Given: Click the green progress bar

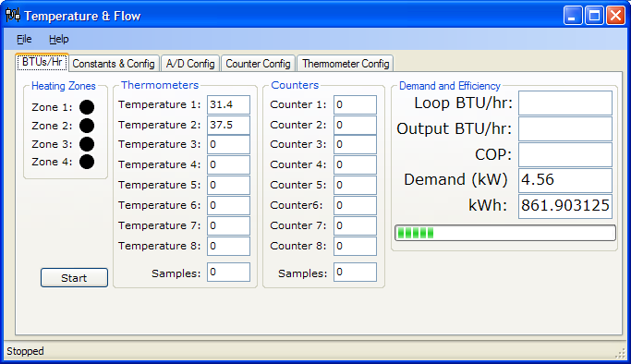Looking at the screenshot, I should click(505, 233).
